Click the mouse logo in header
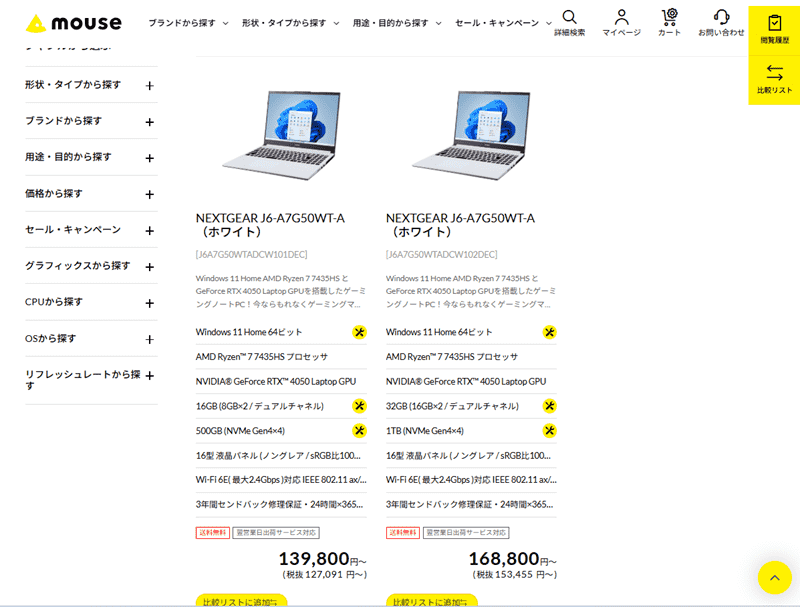The height and width of the screenshot is (607, 800). (74, 23)
